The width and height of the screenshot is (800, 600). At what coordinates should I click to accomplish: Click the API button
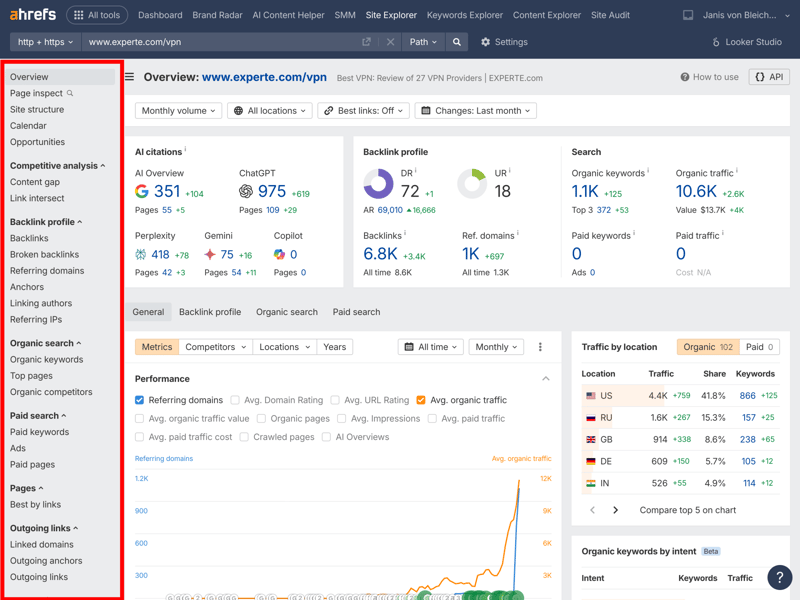(x=769, y=77)
